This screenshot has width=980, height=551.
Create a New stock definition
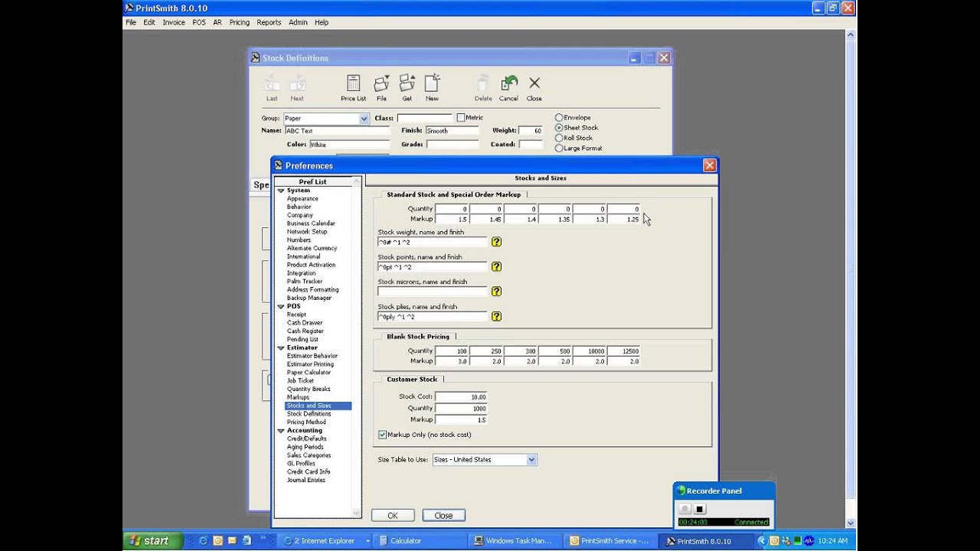pyautogui.click(x=432, y=87)
